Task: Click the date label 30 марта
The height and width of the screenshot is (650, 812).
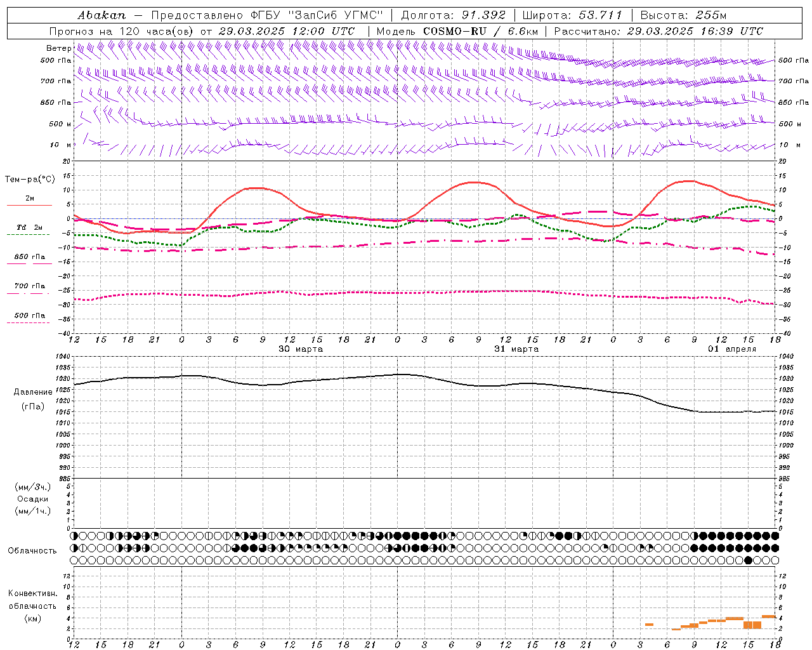Action: (x=301, y=349)
